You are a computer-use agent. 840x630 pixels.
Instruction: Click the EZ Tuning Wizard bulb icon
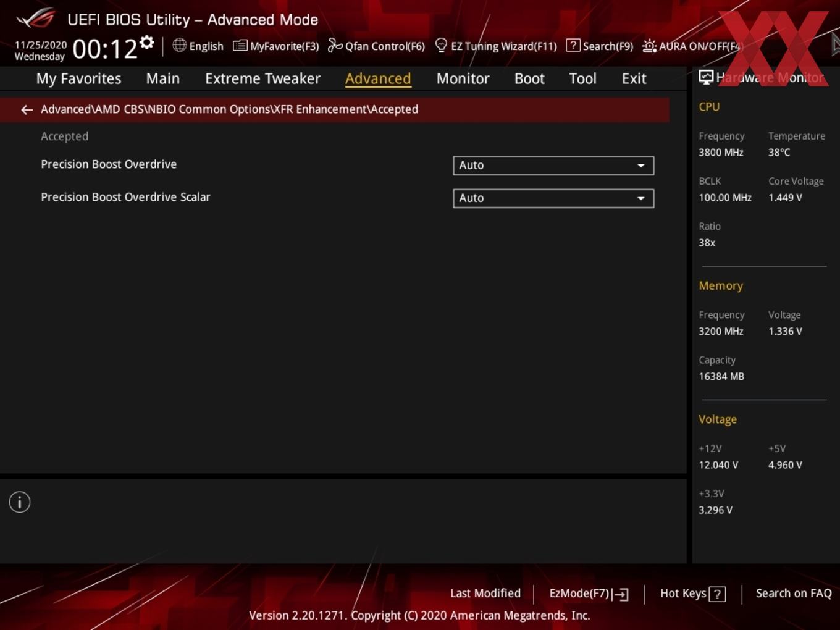[x=441, y=45]
